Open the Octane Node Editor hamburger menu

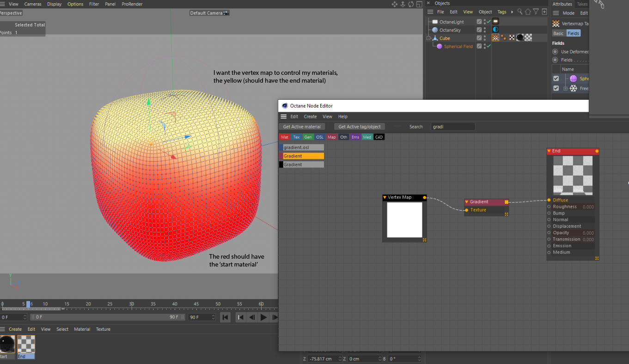pos(284,116)
